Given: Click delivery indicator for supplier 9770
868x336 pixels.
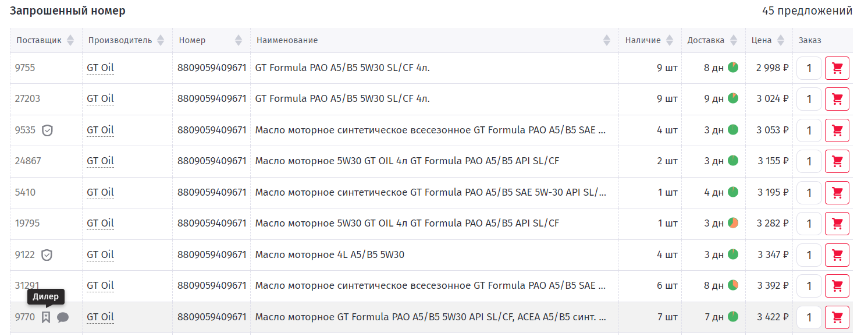Looking at the screenshot, I should 733,317.
